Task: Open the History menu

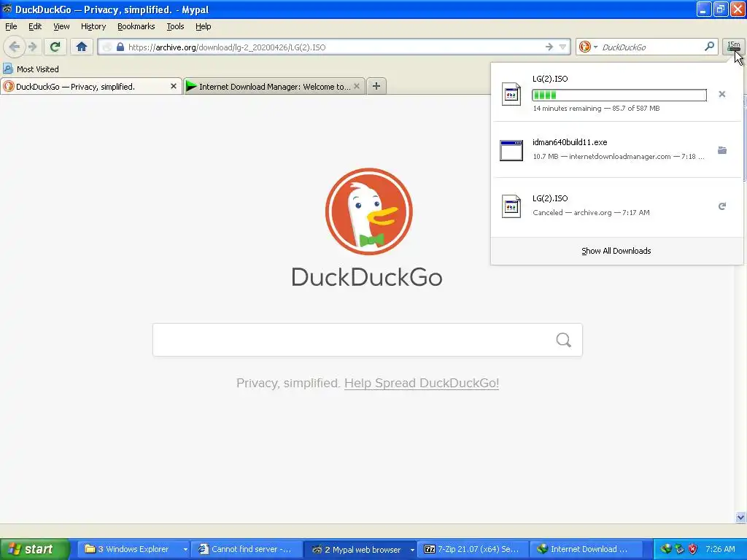Action: (x=93, y=26)
